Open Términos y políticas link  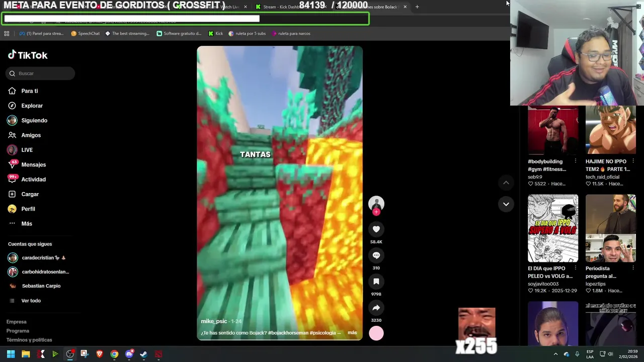[x=29, y=340]
